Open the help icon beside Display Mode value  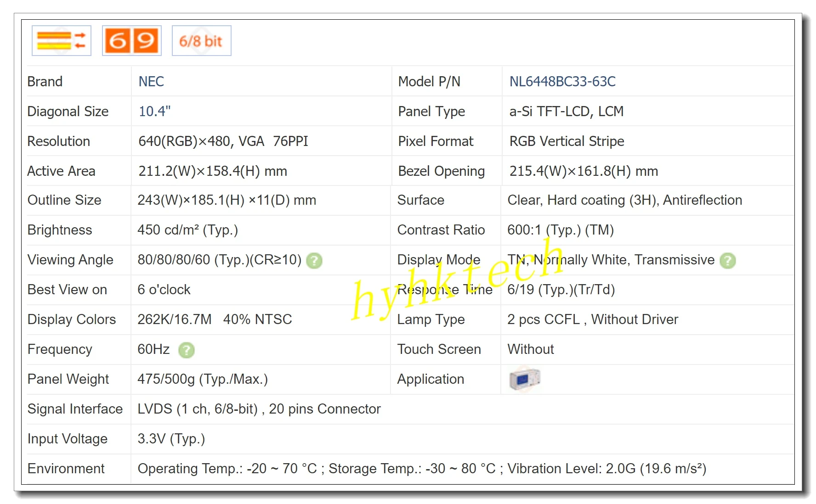[x=728, y=261]
